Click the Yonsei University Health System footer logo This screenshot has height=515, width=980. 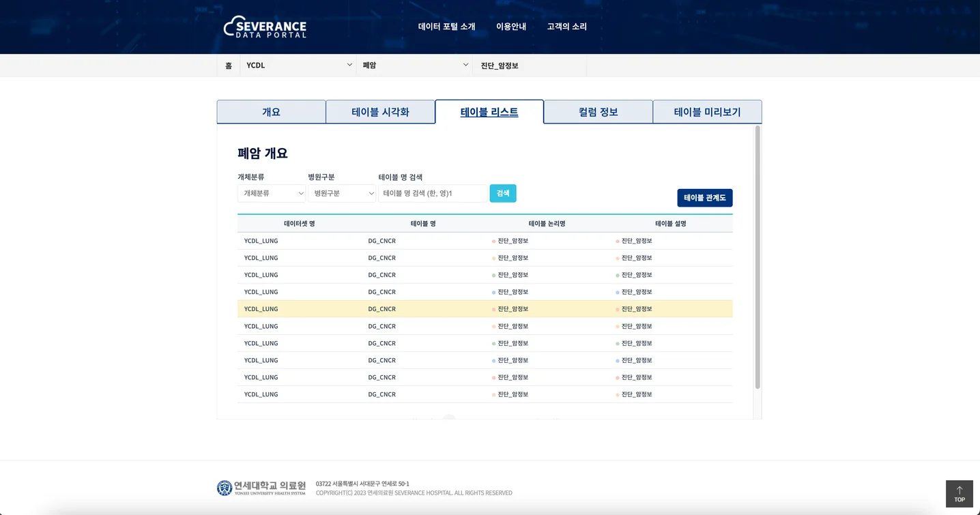point(261,488)
